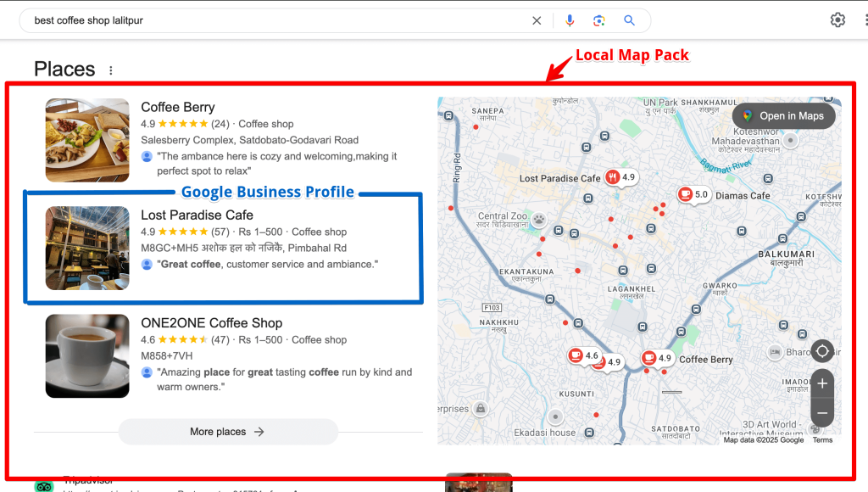Open the map Terms link
The width and height of the screenshot is (868, 492).
tap(821, 439)
